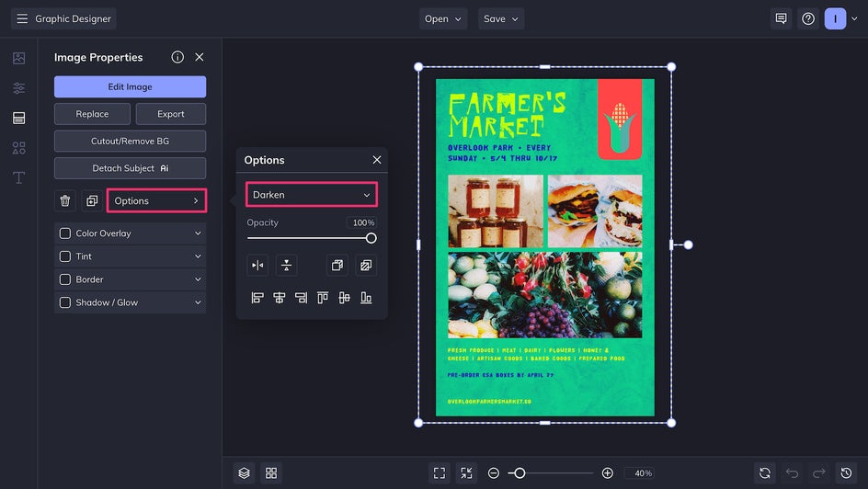Click the Replace button
Screen dimensions: 868x489
pyautogui.click(x=93, y=114)
